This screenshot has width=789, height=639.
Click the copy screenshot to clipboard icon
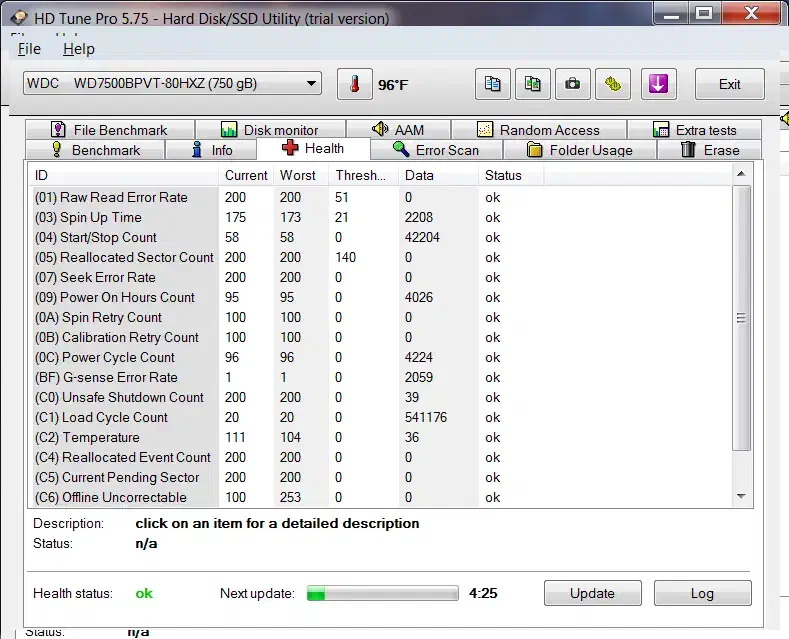(x=532, y=84)
